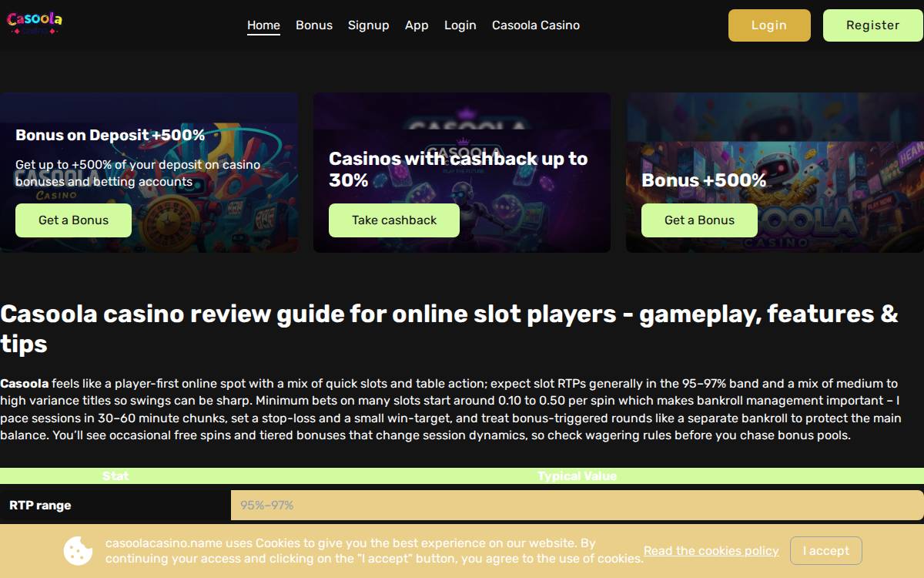The width and height of the screenshot is (924, 578).
Task: Click the deposit bonus description text
Action: [x=138, y=173]
